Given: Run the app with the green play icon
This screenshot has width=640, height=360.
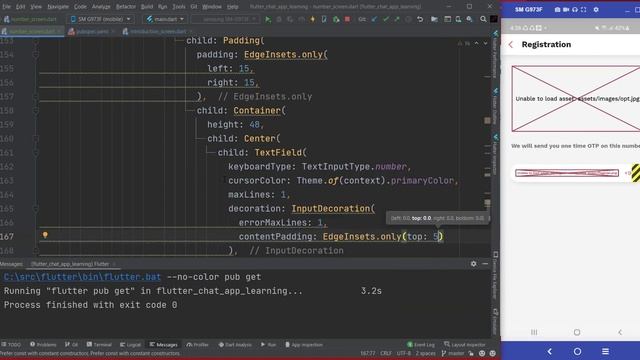Looking at the screenshot, I should tap(268, 19).
